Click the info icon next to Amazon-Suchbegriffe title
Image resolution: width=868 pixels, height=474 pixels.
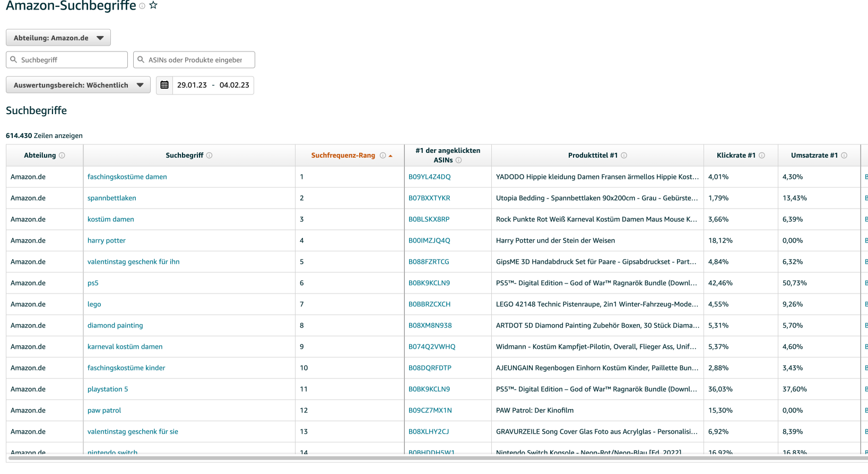(142, 6)
